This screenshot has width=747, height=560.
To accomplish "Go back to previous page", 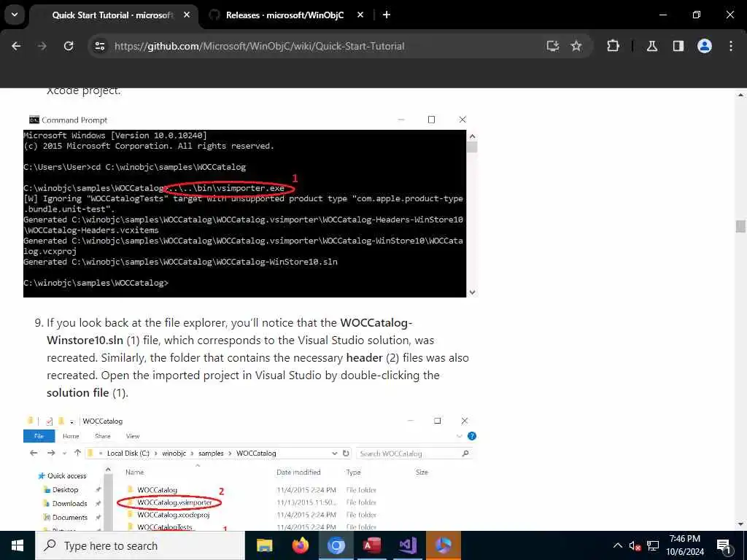I will (16, 46).
